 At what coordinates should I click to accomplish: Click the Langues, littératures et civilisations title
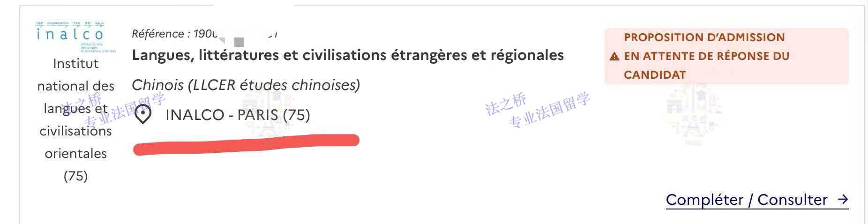click(347, 55)
